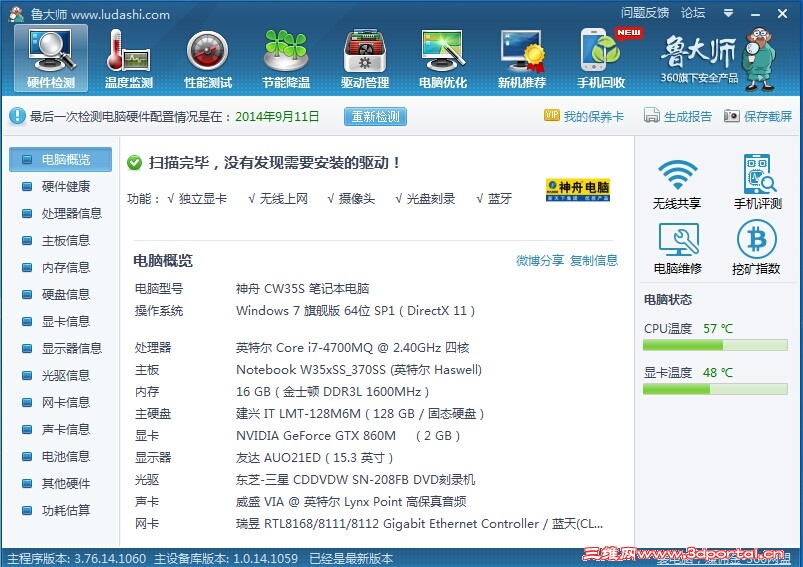803x567 pixels.
Task: Open 问题反馈 feedback link
Action: pos(645,13)
